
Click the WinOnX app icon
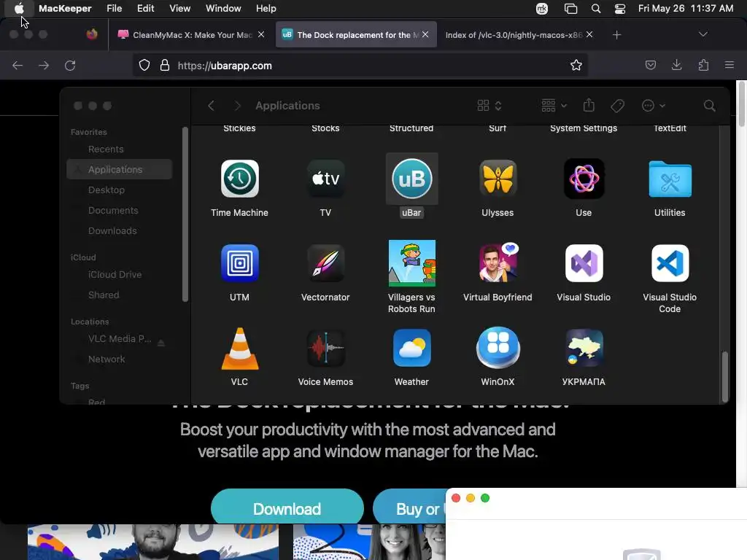click(x=498, y=347)
